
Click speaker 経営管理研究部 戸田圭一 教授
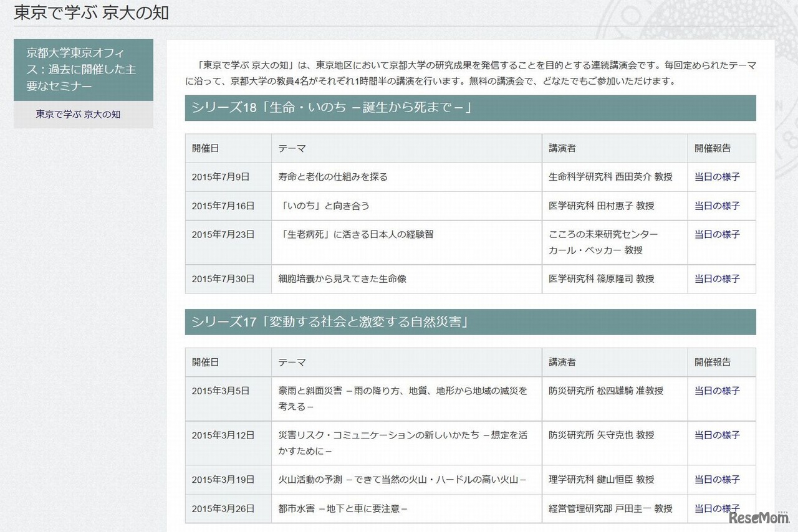coord(610,508)
